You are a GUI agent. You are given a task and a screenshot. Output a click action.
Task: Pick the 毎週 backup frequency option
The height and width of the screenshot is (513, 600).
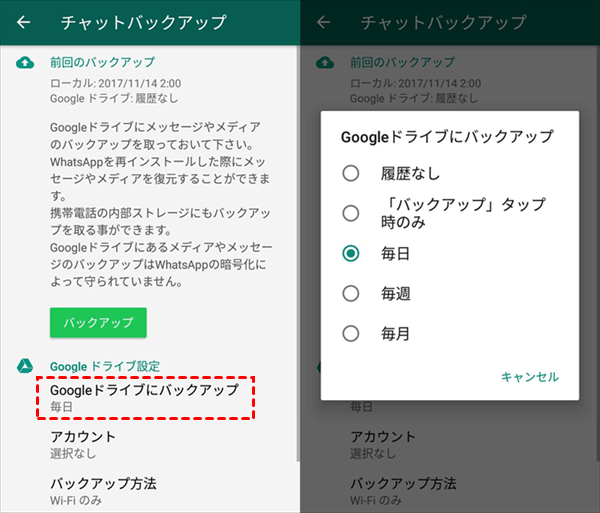tap(351, 294)
